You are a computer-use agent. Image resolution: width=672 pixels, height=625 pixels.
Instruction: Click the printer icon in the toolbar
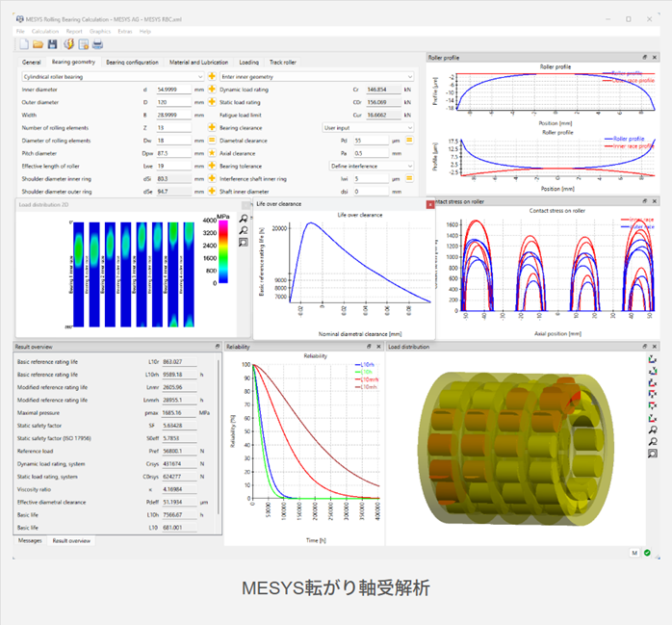tap(97, 44)
